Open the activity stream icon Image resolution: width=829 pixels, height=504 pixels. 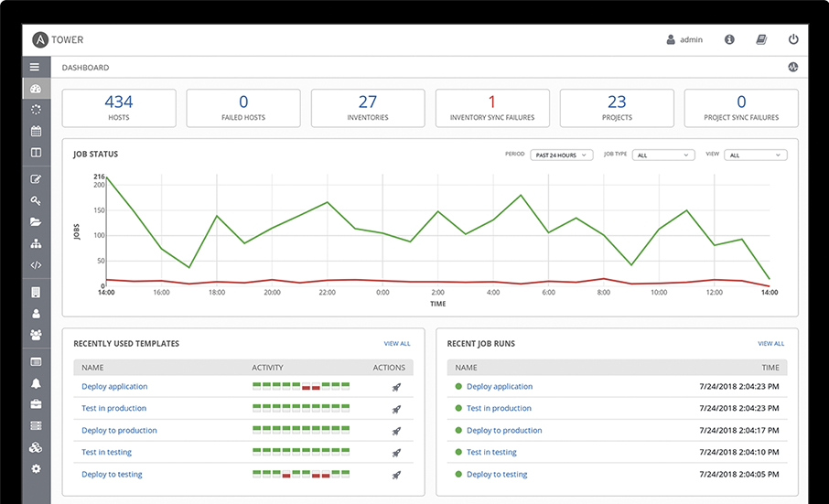pyautogui.click(x=792, y=67)
